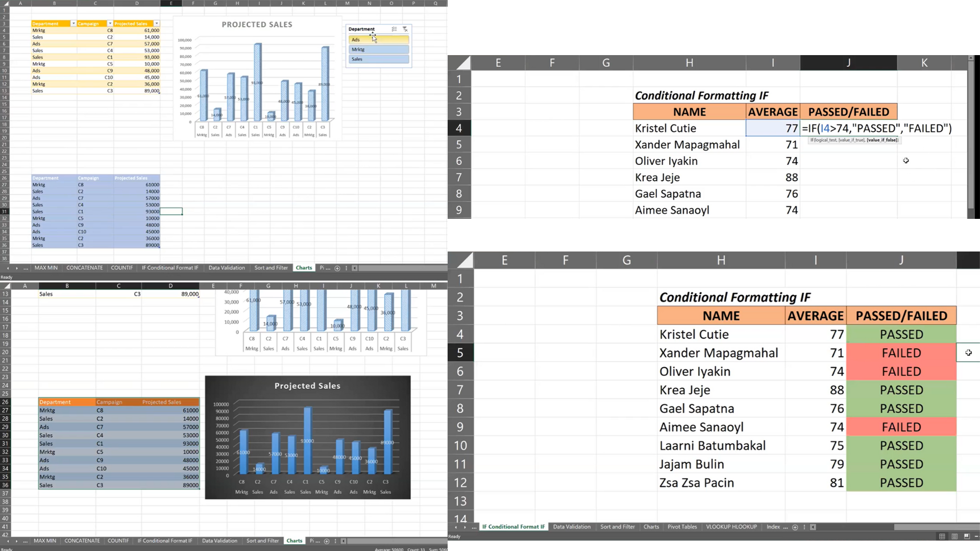Viewport: 980px width, 551px height.
Task: Open the Pivot Tables sheet tab
Action: tap(682, 527)
